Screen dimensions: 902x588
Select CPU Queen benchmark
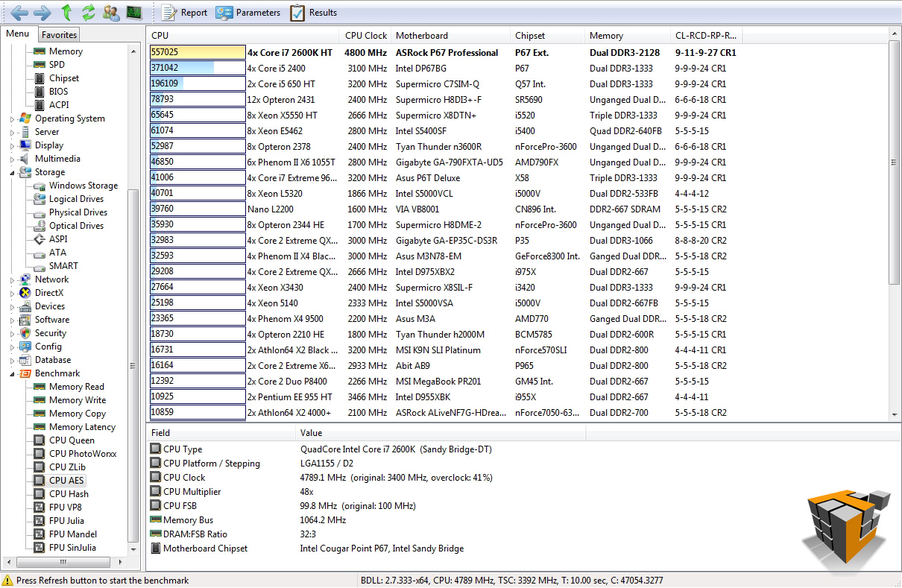coord(72,440)
